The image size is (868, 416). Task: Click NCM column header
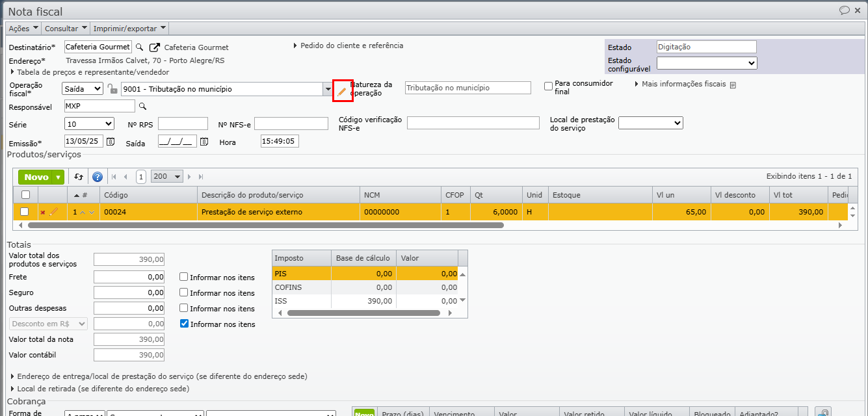[400, 194]
